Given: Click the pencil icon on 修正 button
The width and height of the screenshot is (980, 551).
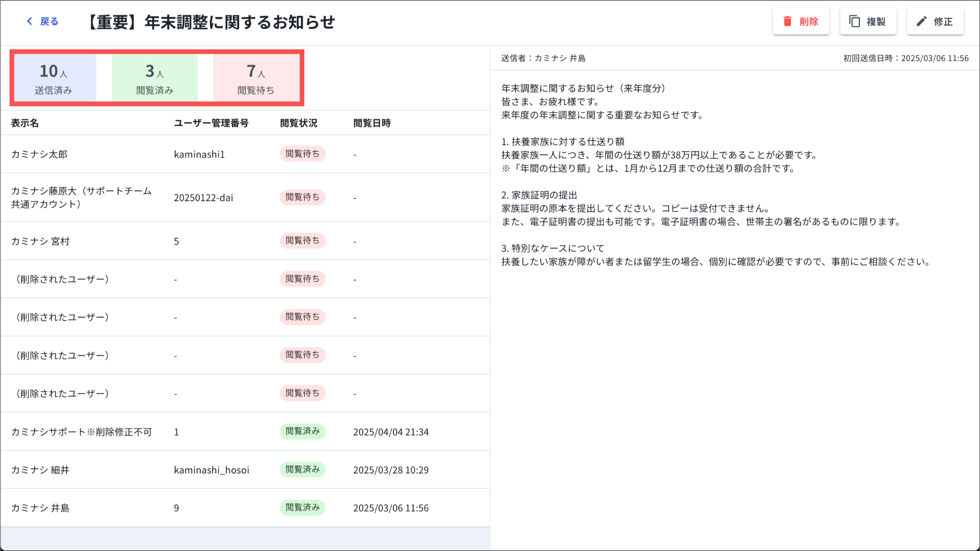Looking at the screenshot, I should 921,21.
